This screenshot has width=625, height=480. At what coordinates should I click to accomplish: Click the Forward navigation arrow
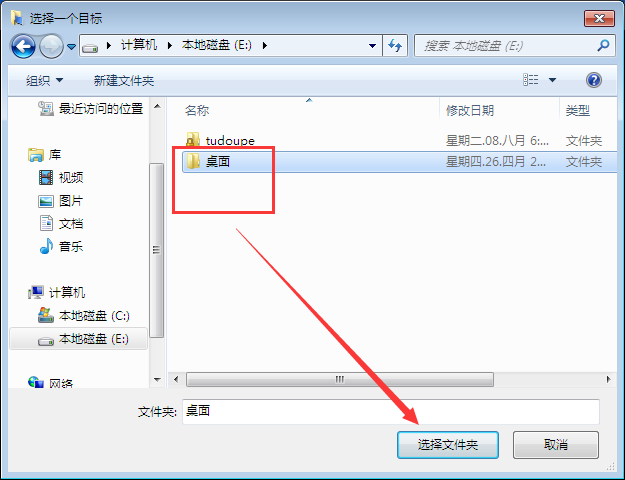coord(51,46)
